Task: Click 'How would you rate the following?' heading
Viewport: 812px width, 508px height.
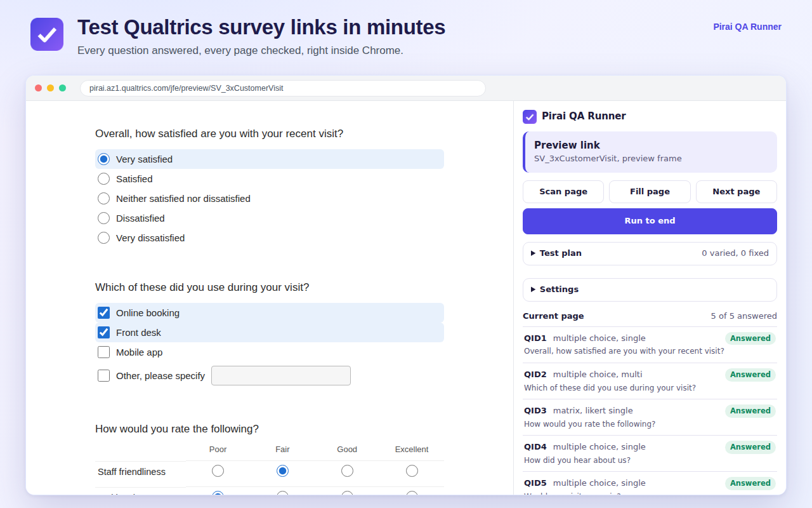Action: point(177,429)
